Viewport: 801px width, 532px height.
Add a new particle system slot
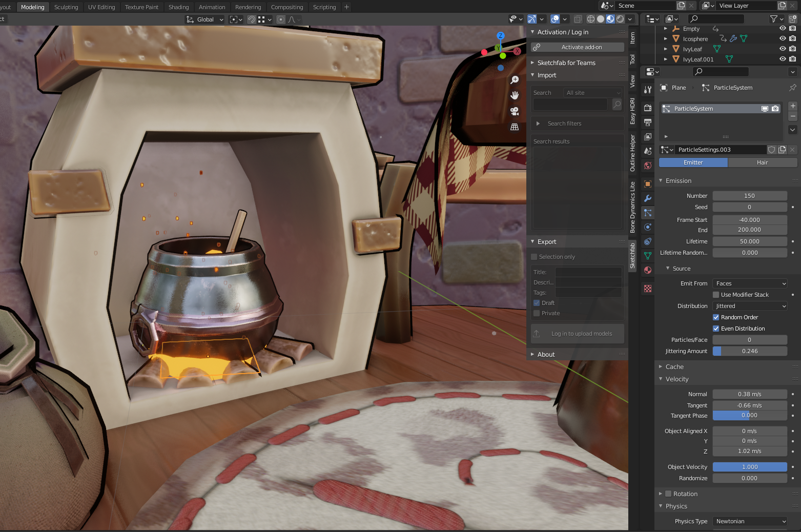[793, 106]
